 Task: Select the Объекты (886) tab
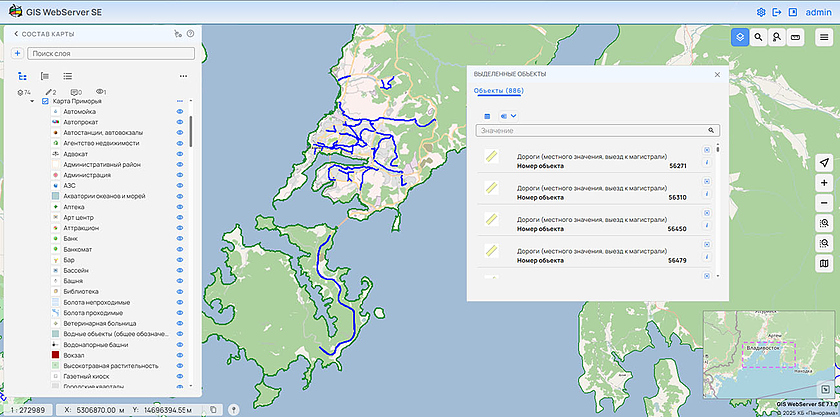pos(499,91)
